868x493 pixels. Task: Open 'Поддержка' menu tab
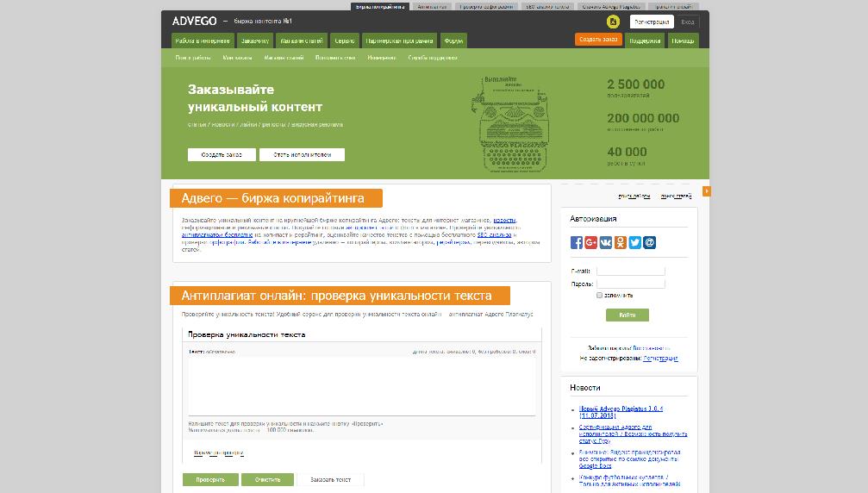[x=645, y=41]
